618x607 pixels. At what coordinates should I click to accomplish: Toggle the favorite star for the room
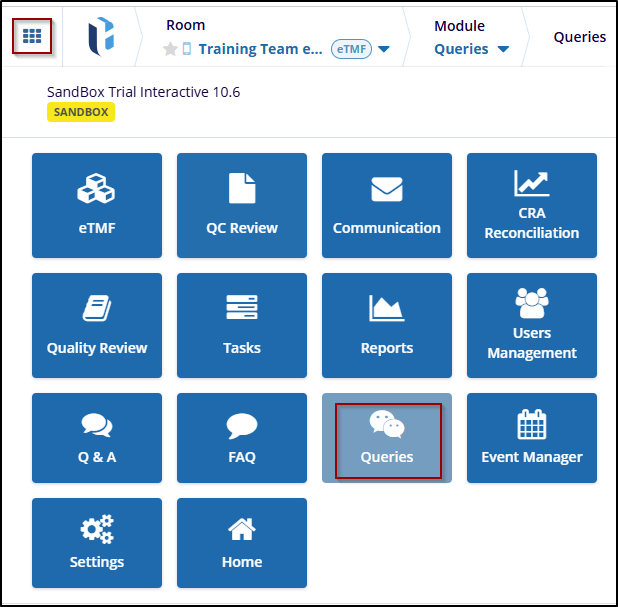[170, 49]
